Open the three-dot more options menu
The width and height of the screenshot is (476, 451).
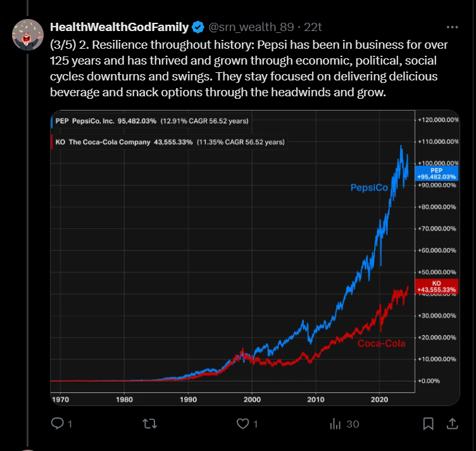[452, 27]
